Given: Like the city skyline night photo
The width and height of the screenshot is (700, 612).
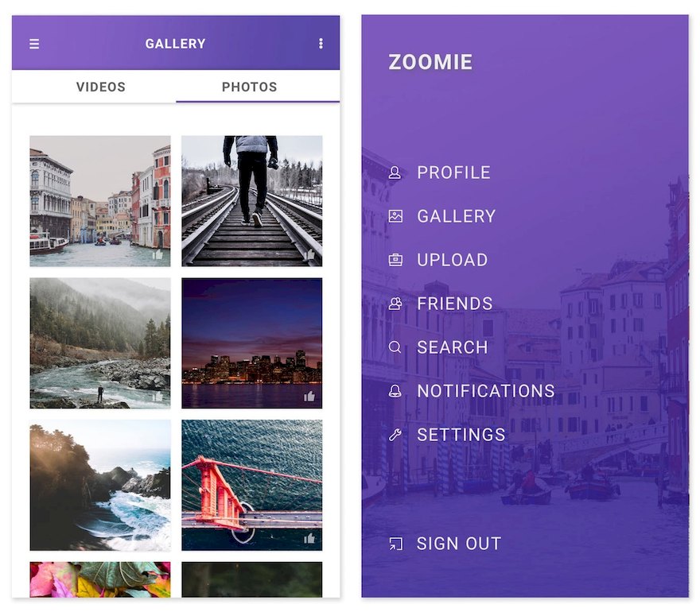Looking at the screenshot, I should click(x=309, y=397).
